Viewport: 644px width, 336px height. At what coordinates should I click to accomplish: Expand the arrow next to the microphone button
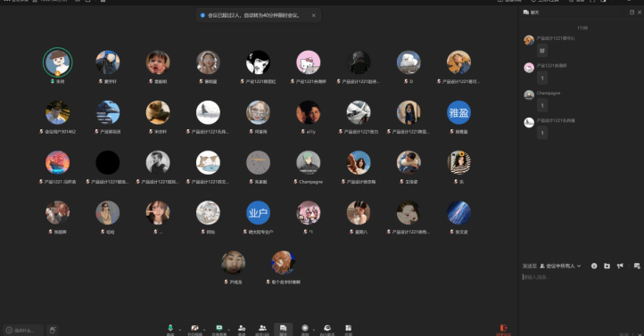point(180,329)
